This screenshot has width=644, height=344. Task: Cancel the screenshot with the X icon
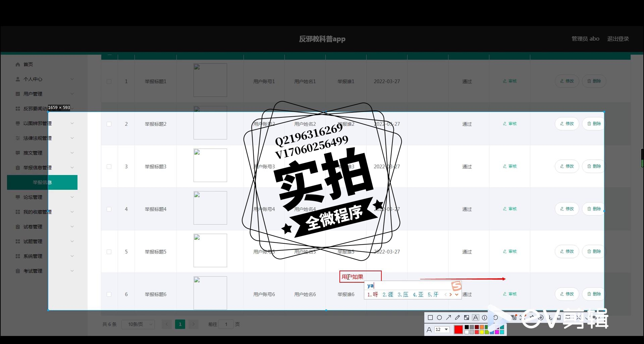578,318
